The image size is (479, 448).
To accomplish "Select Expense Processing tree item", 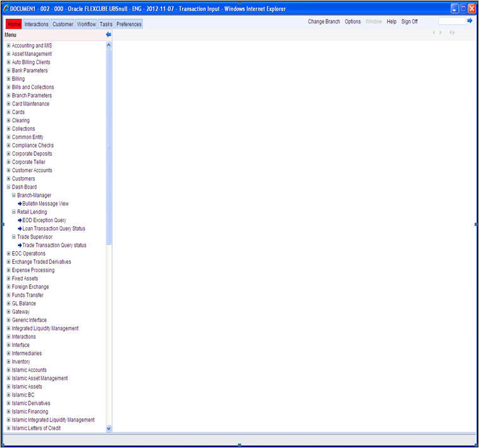I will (34, 270).
